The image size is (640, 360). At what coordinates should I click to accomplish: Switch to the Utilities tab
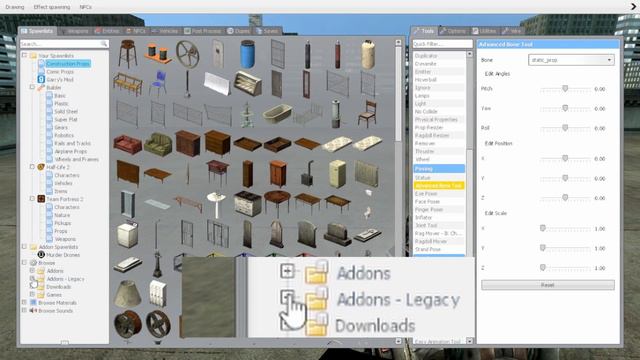click(x=484, y=31)
